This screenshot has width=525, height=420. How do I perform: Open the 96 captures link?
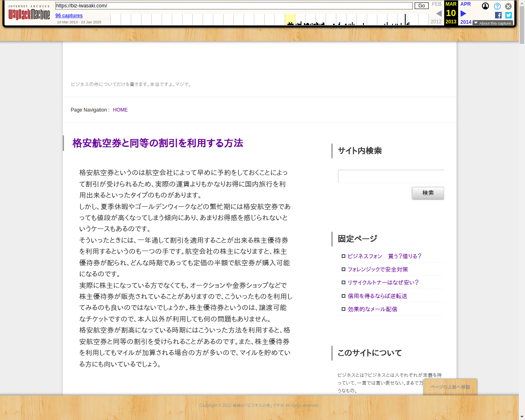69,16
